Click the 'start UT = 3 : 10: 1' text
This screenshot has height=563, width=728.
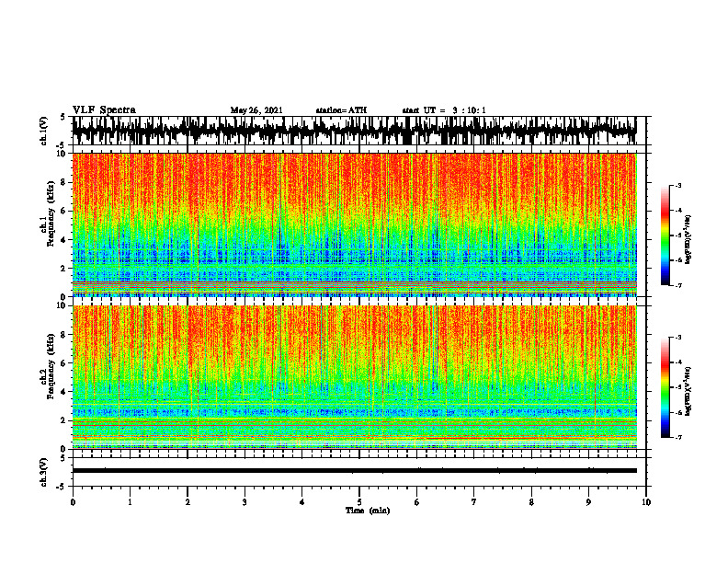tap(444, 110)
